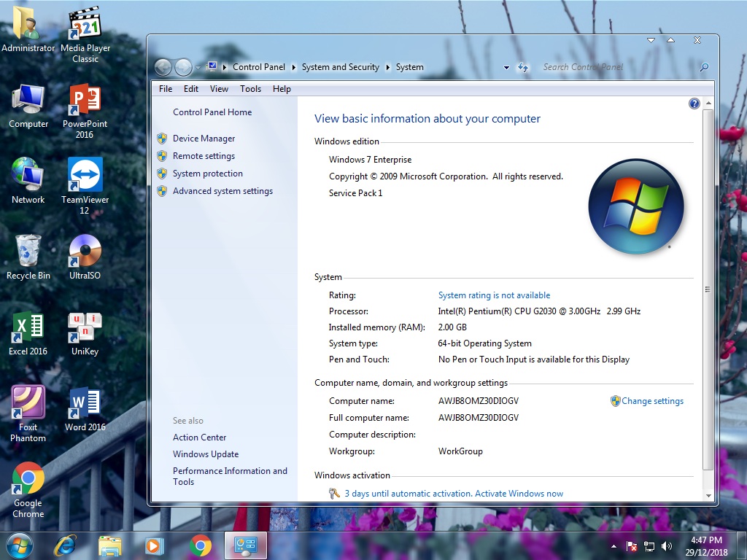Viewport: 747px width, 560px height.
Task: Click the Search Control Panel field
Action: 619,67
